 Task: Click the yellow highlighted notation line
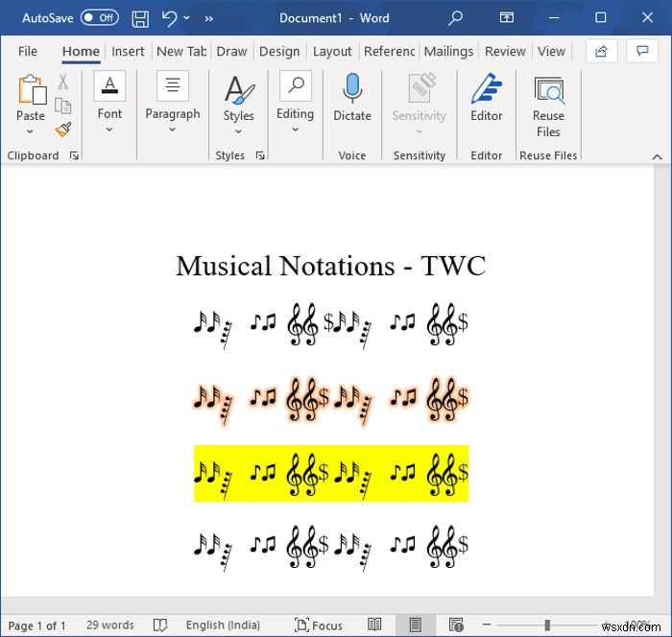331,473
